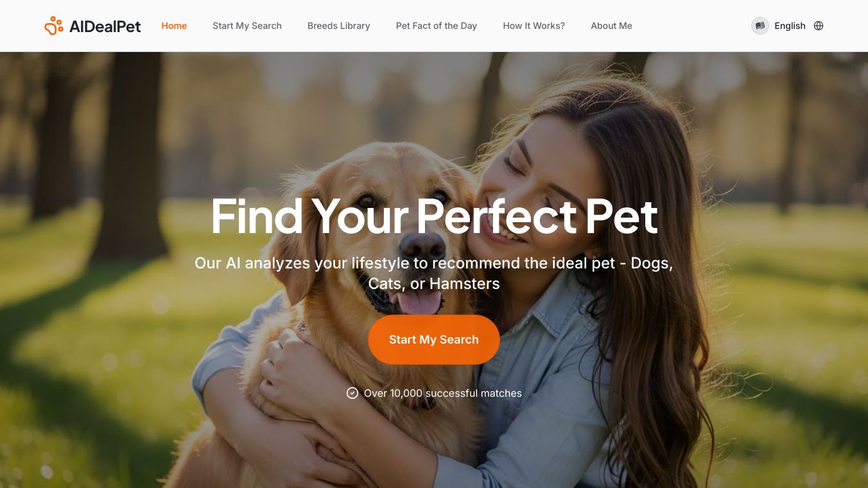Select the Home nav item
Screen dimensions: 868x488
174,26
